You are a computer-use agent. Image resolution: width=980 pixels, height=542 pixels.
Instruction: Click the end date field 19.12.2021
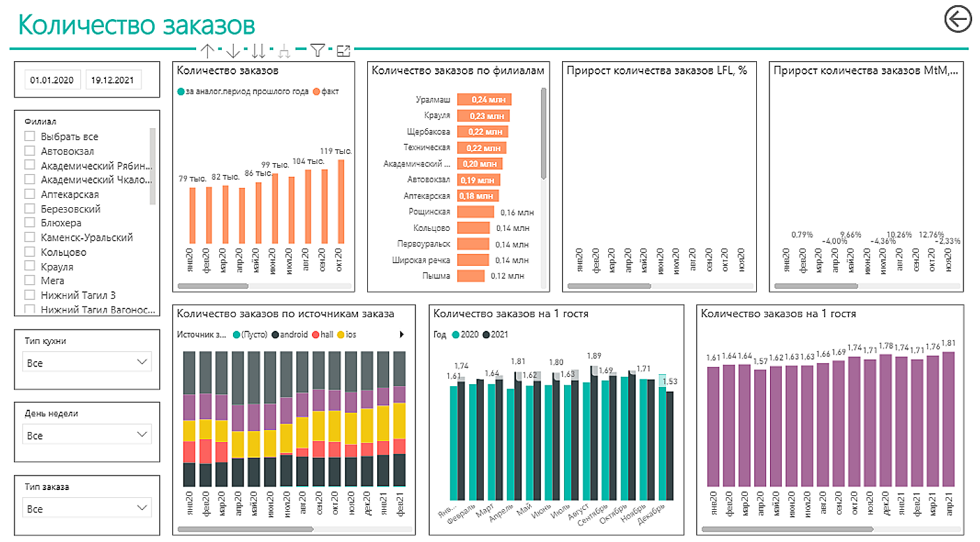(x=113, y=80)
